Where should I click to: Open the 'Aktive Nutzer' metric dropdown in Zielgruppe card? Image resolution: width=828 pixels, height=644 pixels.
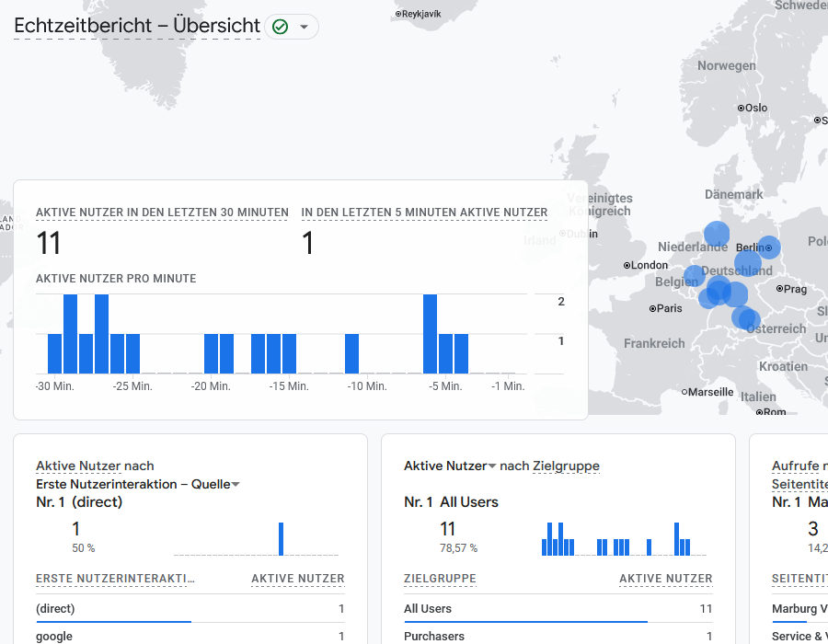click(492, 466)
